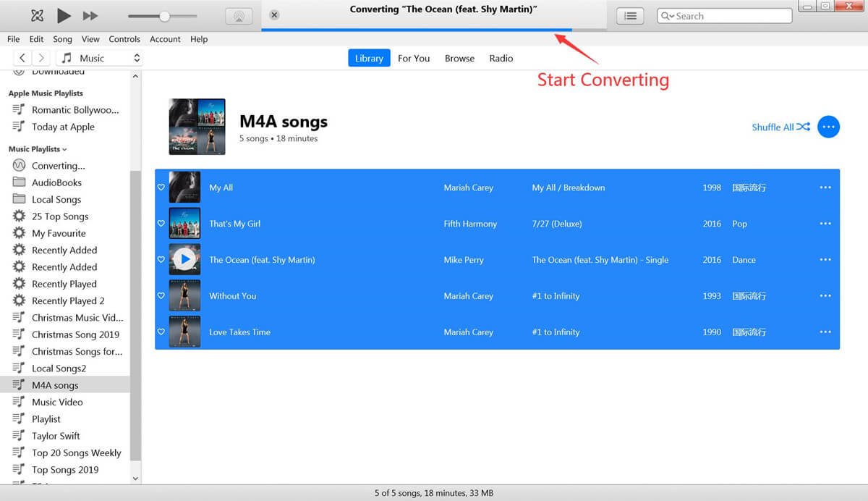Open Top Songs 2019 playlist
868x501 pixels.
pyautogui.click(x=65, y=470)
